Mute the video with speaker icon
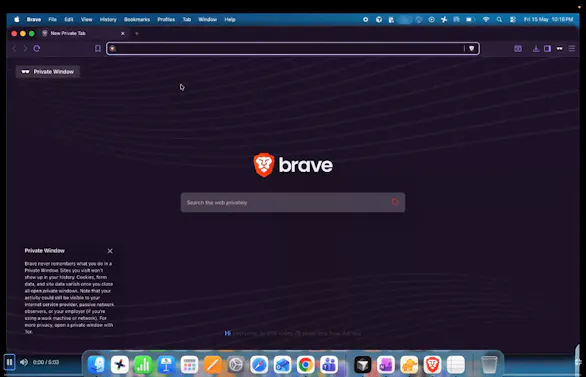 tap(24, 362)
